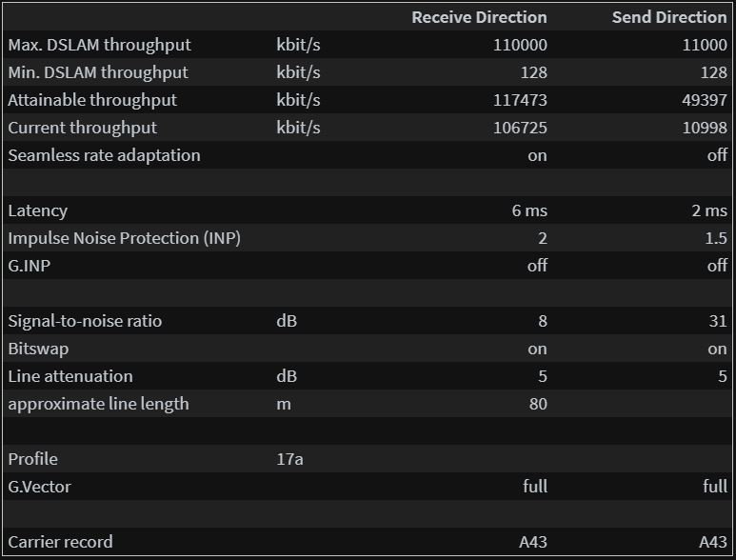The width and height of the screenshot is (736, 560).
Task: Click the send SNR value 31
Action: (718, 321)
